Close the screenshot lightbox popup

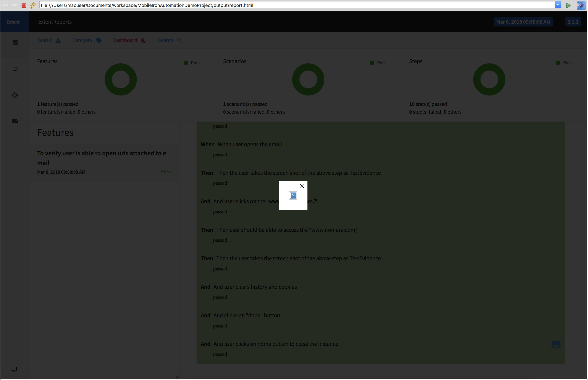pos(302,186)
